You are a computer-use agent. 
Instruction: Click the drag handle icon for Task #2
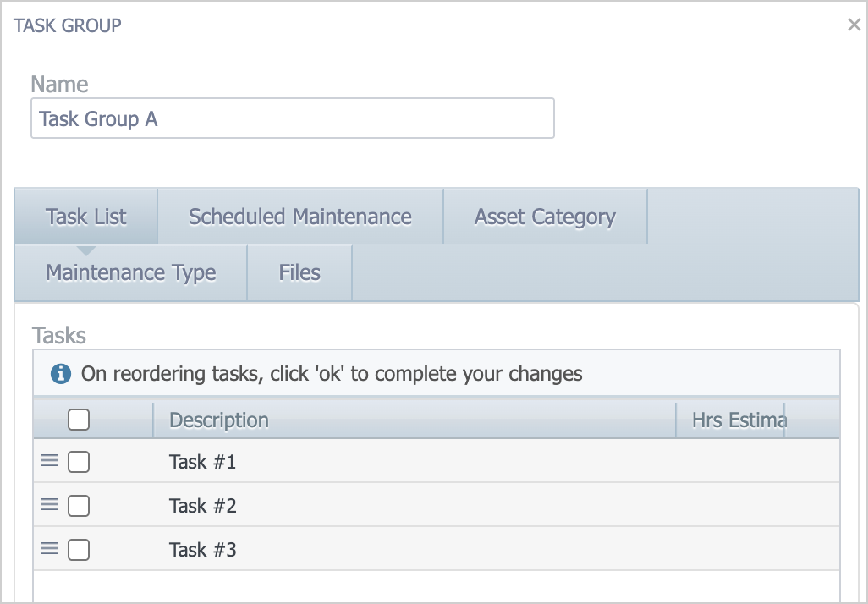49,504
